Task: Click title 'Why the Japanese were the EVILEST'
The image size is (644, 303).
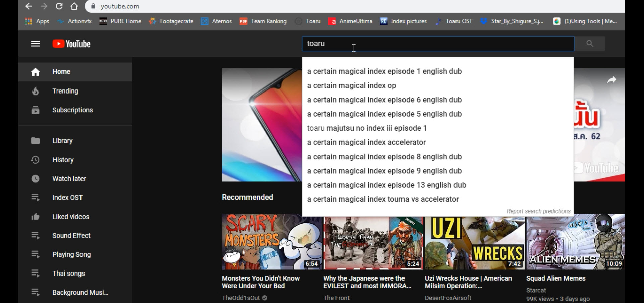Action: (367, 282)
